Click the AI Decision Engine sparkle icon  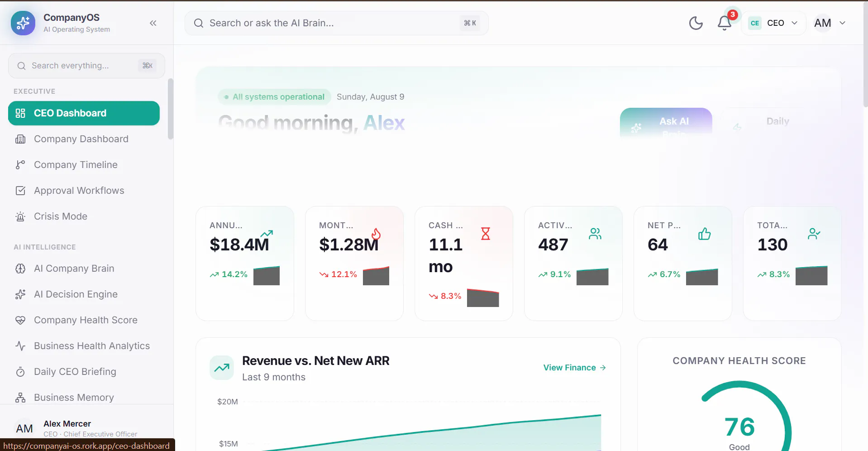(20, 294)
